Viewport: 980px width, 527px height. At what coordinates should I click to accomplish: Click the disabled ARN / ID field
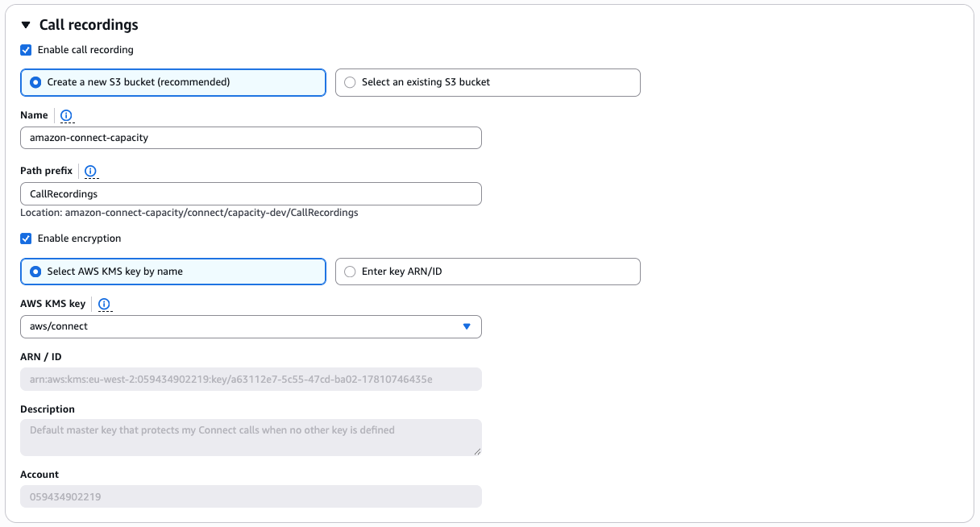click(x=251, y=380)
